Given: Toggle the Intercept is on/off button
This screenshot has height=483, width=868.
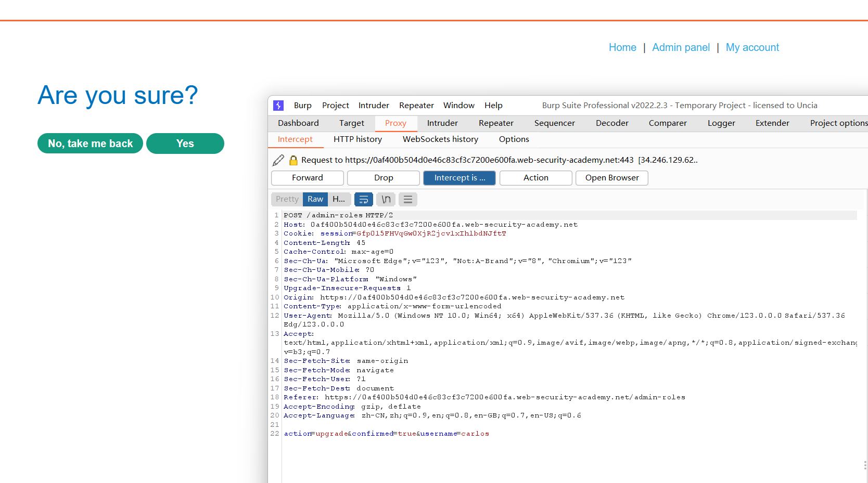Looking at the screenshot, I should (x=459, y=178).
